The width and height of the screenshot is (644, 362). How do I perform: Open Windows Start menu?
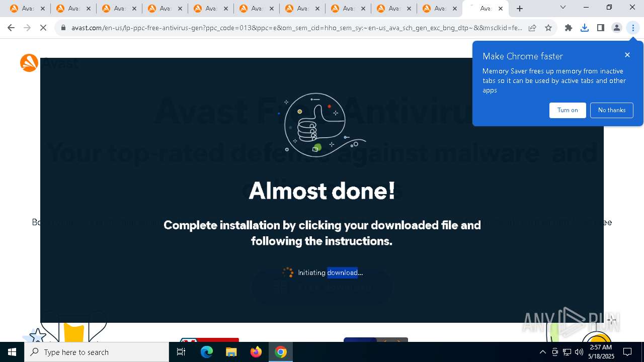coord(12,352)
